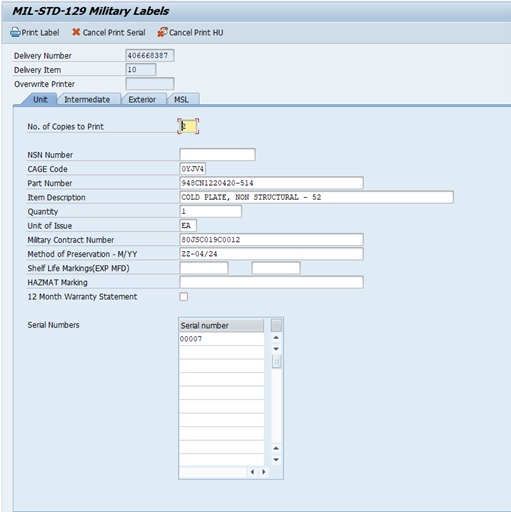This screenshot has width=511, height=512.
Task: Click the Cancel Print HU button text
Action: pos(196,33)
